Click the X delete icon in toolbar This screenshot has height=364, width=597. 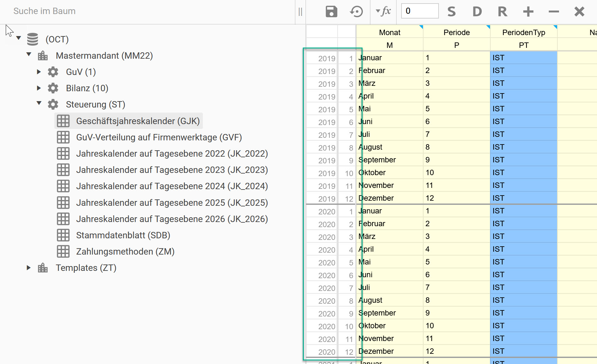(579, 11)
